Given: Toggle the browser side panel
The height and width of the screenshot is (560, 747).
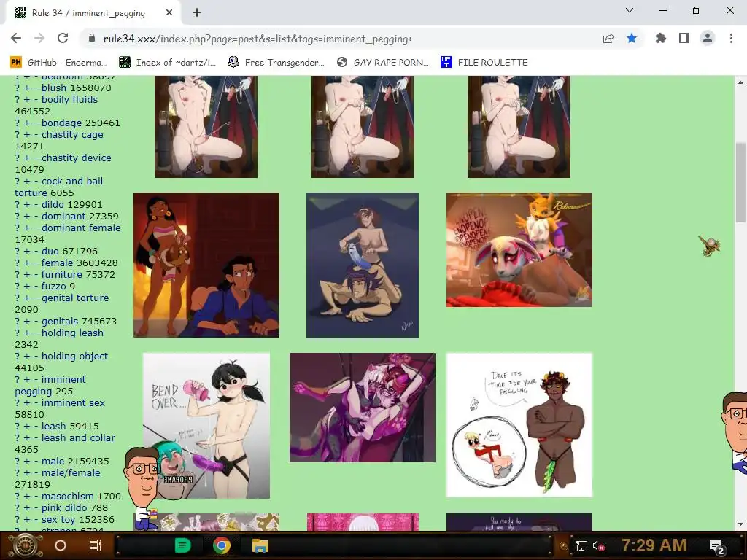Looking at the screenshot, I should (684, 38).
